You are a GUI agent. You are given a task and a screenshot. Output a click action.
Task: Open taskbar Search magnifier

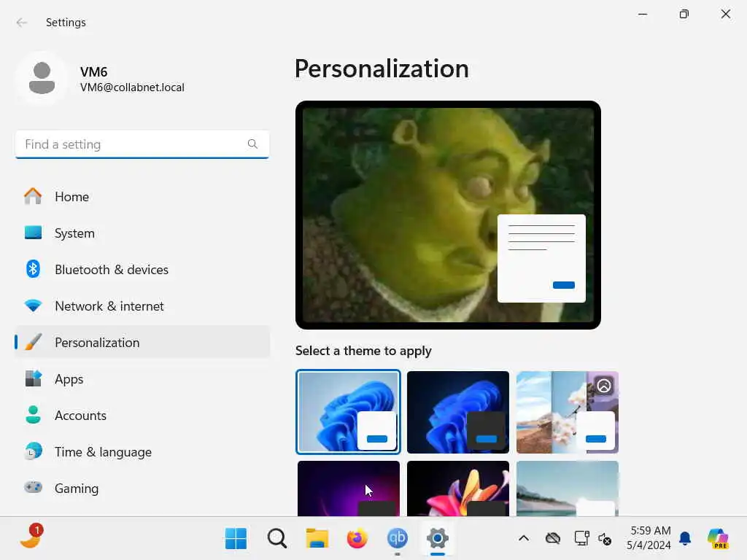pos(276,539)
